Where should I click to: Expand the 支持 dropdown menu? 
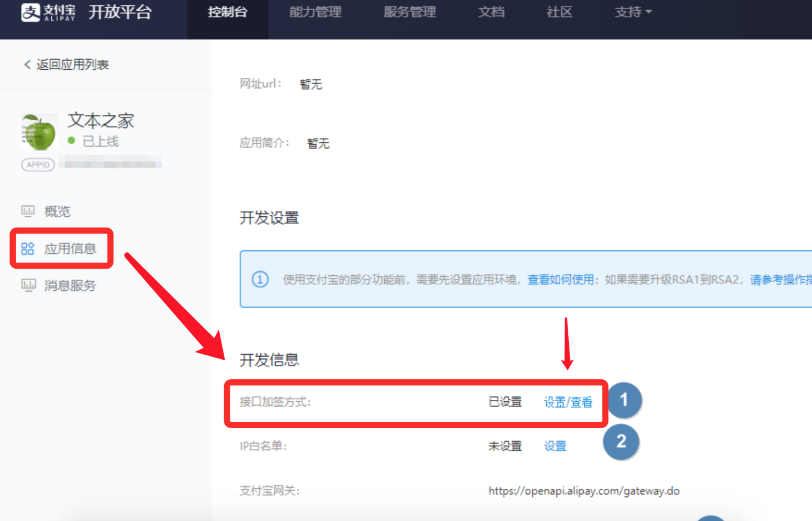tap(633, 12)
